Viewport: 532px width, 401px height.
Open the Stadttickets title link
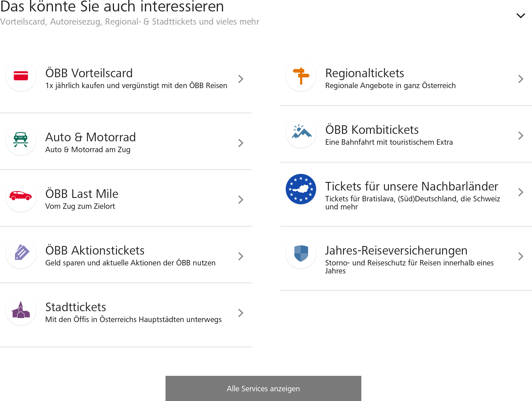click(x=76, y=307)
